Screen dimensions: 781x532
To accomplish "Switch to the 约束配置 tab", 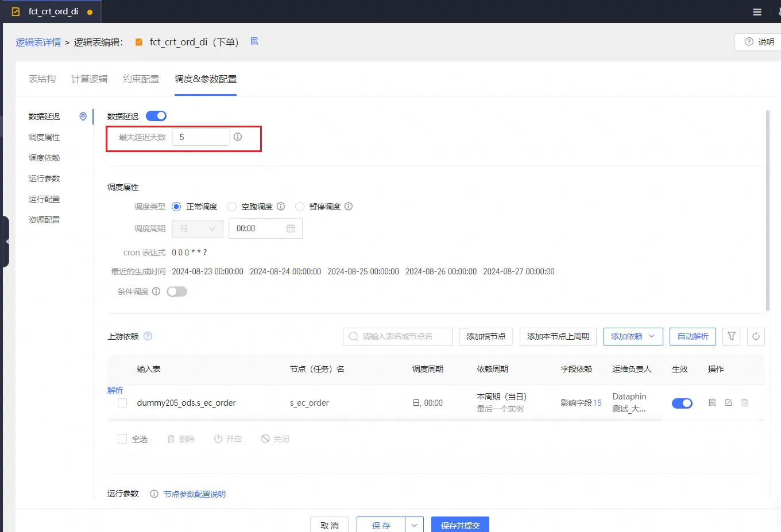I will click(x=141, y=79).
